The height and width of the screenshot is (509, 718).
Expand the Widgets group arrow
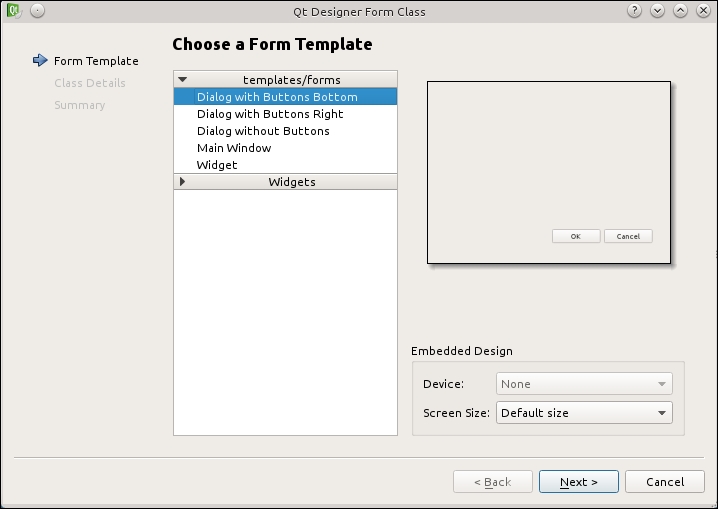182,182
